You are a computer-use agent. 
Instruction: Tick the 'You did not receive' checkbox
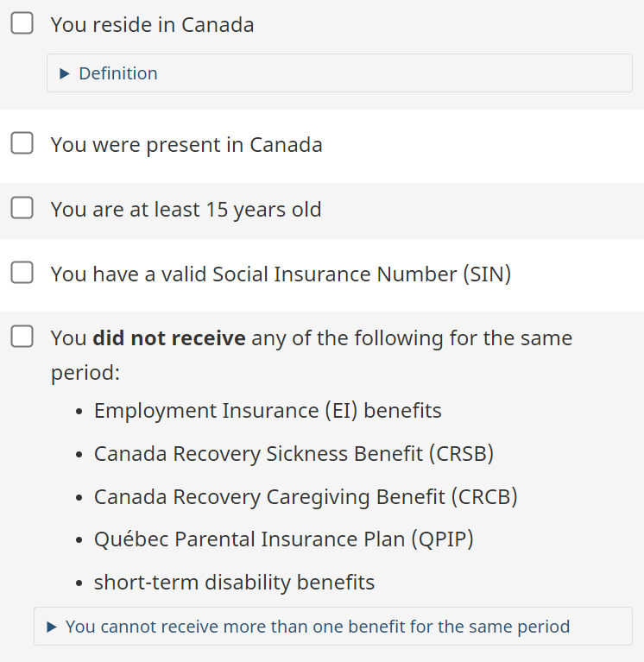tap(22, 337)
